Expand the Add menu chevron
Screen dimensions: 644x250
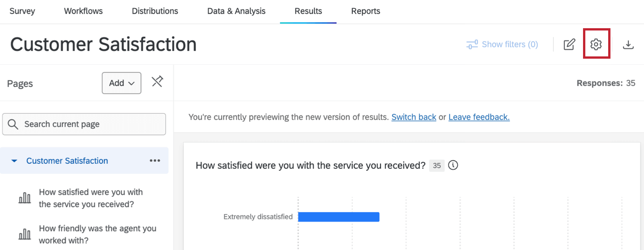click(131, 83)
